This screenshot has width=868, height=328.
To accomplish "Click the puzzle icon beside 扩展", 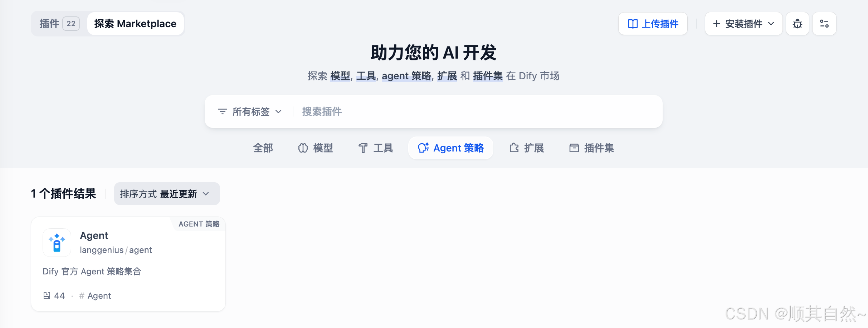I will pos(514,148).
